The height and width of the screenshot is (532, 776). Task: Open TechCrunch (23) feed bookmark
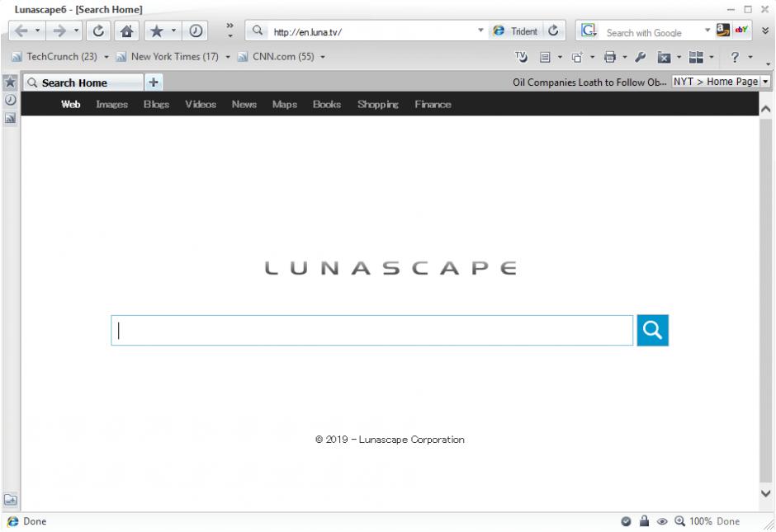point(54,57)
